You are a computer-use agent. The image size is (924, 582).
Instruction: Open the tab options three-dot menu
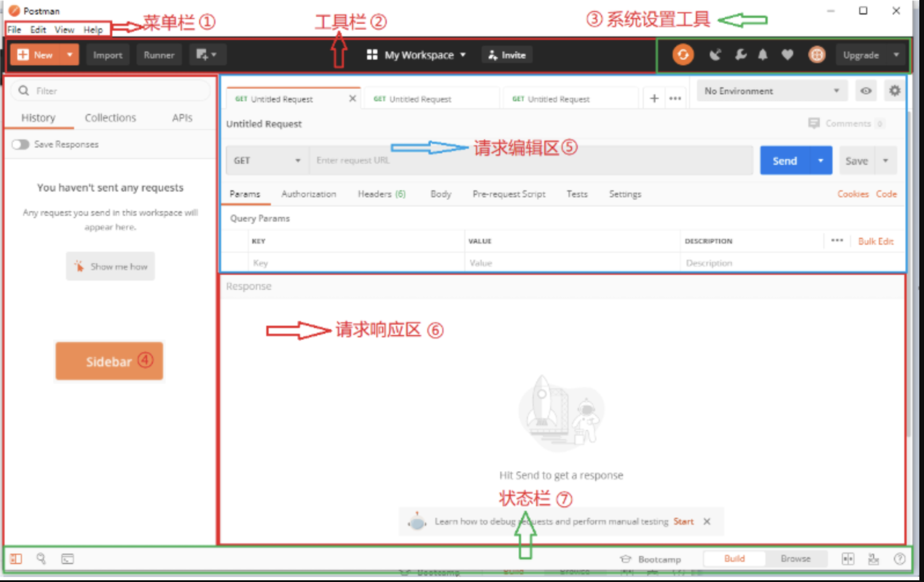[675, 98]
